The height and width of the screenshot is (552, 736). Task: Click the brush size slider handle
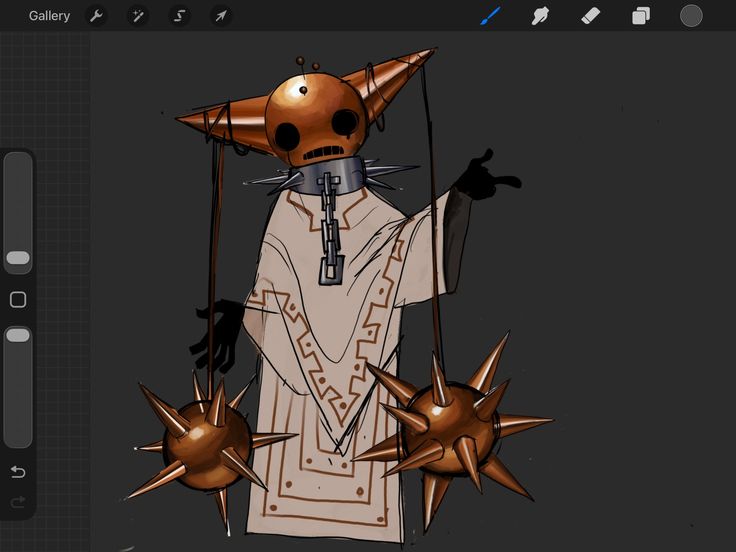tap(18, 258)
